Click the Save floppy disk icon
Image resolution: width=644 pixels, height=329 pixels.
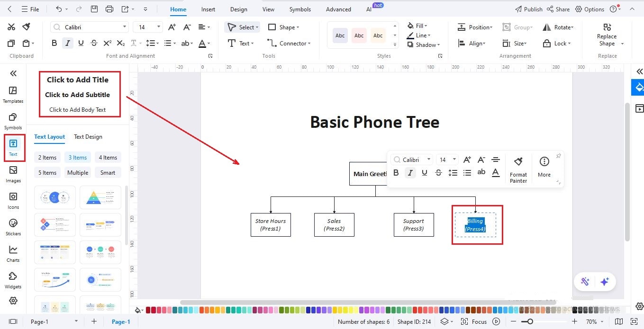94,9
